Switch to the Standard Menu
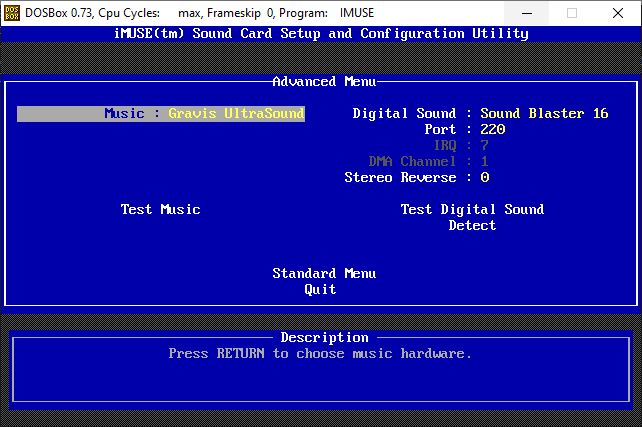Image resolution: width=642 pixels, height=427 pixels. [x=324, y=273]
